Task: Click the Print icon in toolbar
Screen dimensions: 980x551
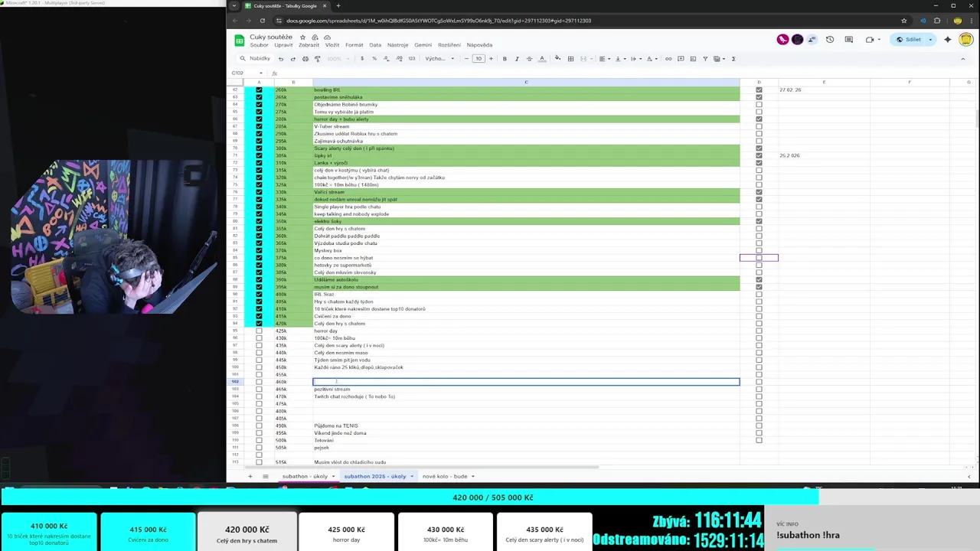Action: pos(305,59)
